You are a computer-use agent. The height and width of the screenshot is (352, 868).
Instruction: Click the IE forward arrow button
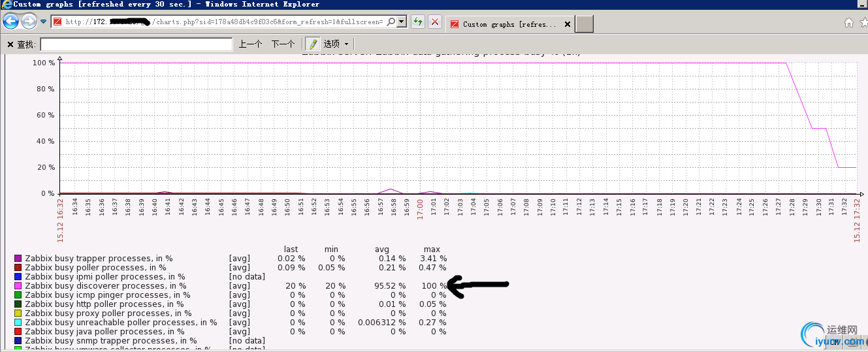tap(29, 22)
